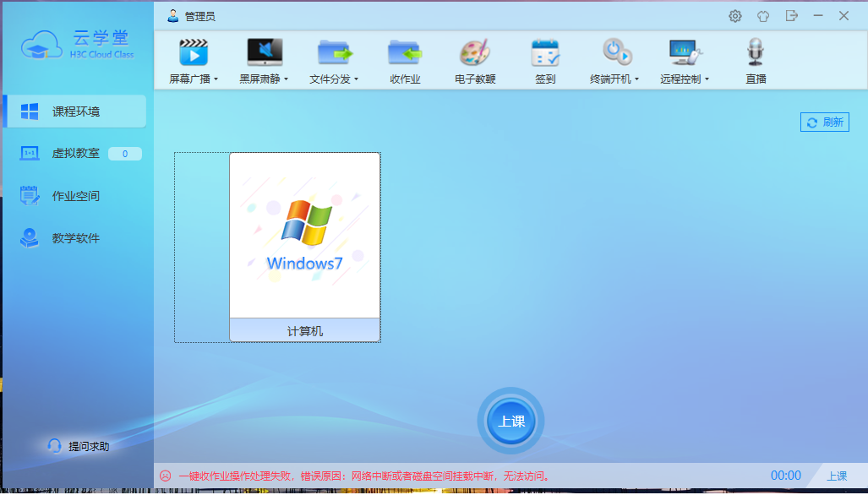
Task: Click the 00:00 class timer
Action: [785, 476]
